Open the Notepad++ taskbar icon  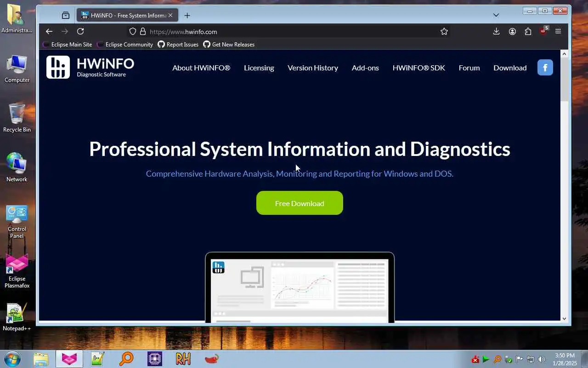coord(98,359)
